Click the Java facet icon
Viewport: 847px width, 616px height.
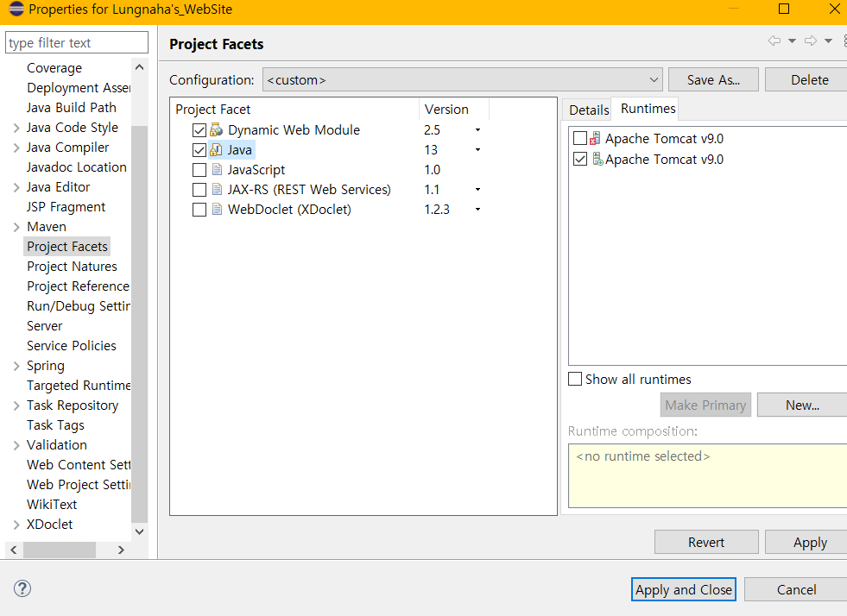click(x=216, y=150)
